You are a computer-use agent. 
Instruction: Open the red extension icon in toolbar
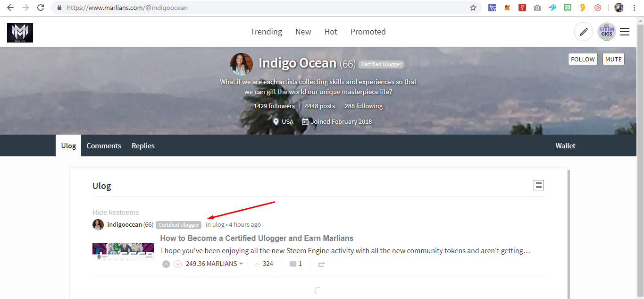[522, 8]
